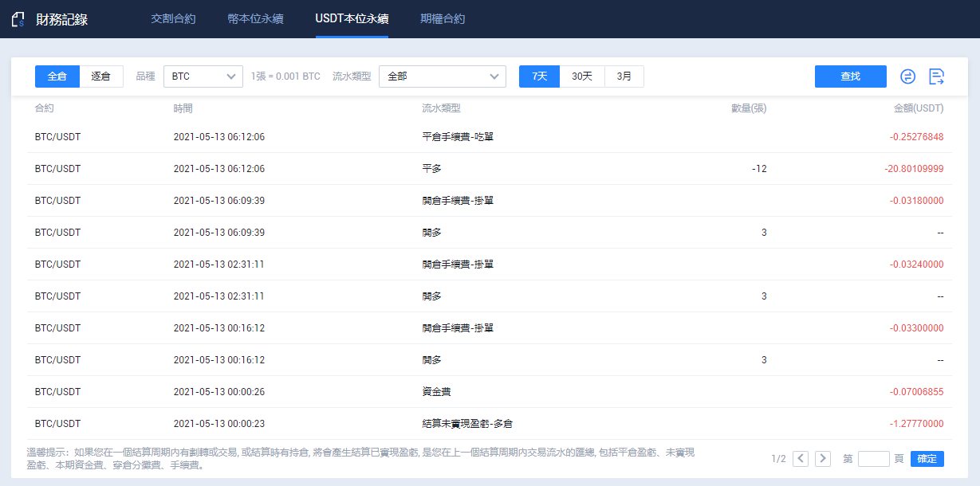The image size is (980, 486).
Task: Select 逐倉 margin mode
Action: click(x=101, y=76)
